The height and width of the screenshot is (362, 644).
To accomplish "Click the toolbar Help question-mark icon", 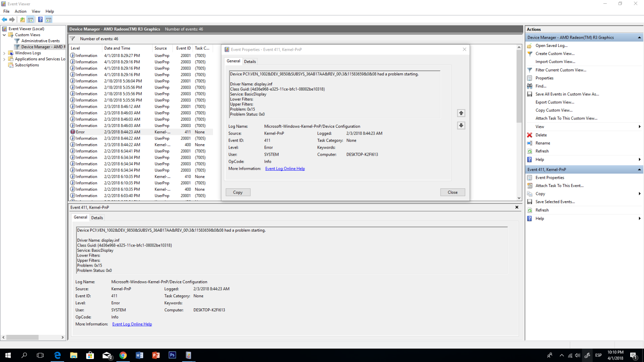I will tap(40, 20).
